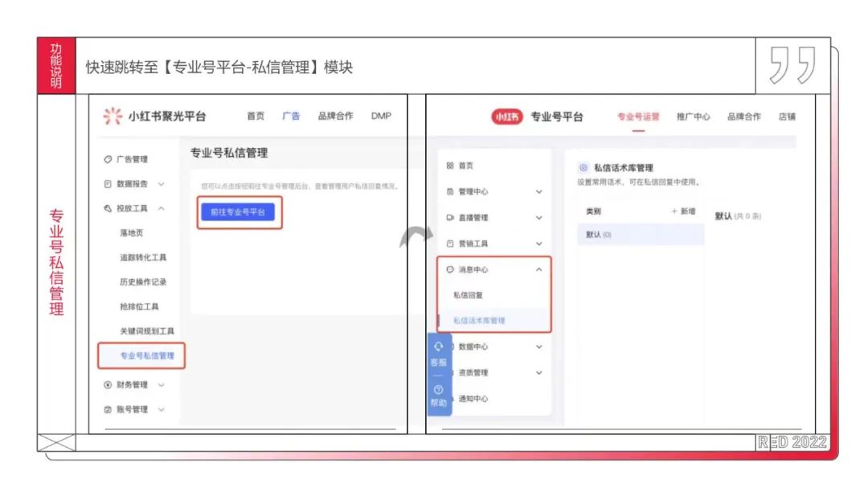Collapse the 消息中心 chevron
Image resolution: width=868 pixels, height=488 pixels.
point(538,270)
